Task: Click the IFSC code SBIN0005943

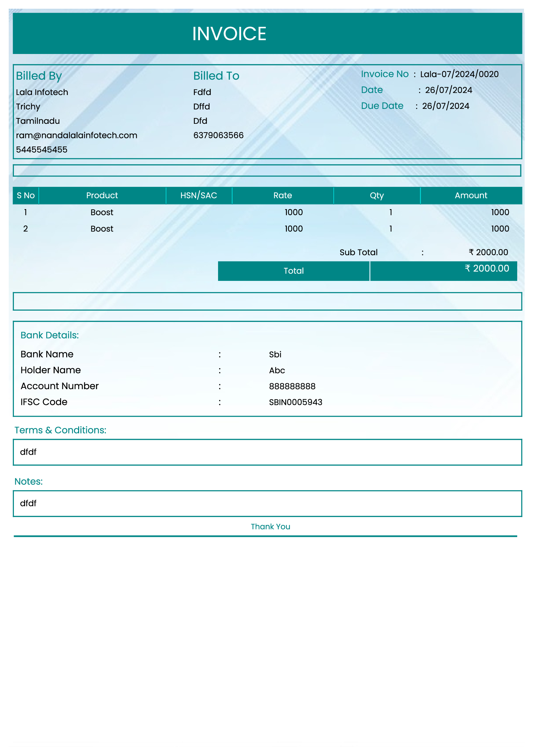Action: coord(296,402)
